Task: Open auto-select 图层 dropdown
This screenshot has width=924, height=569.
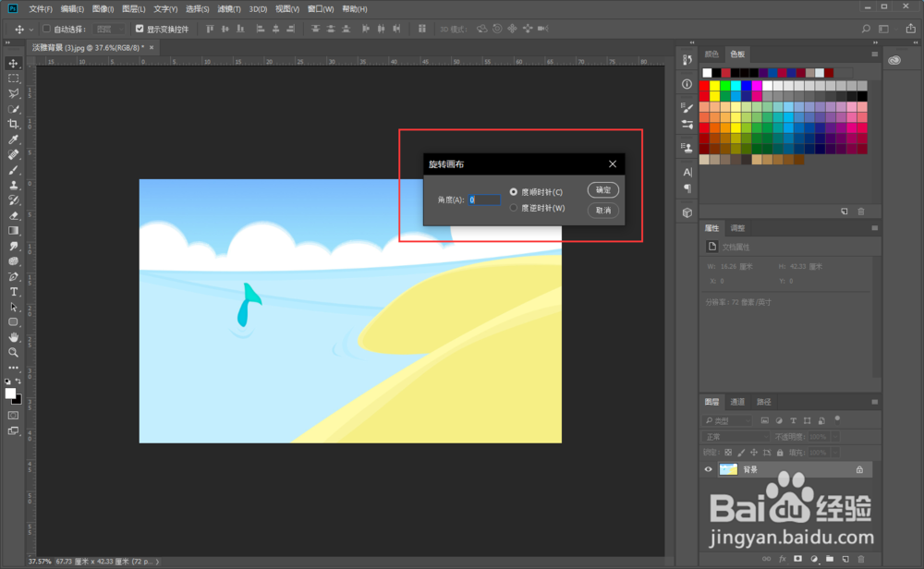Action: coord(110,29)
